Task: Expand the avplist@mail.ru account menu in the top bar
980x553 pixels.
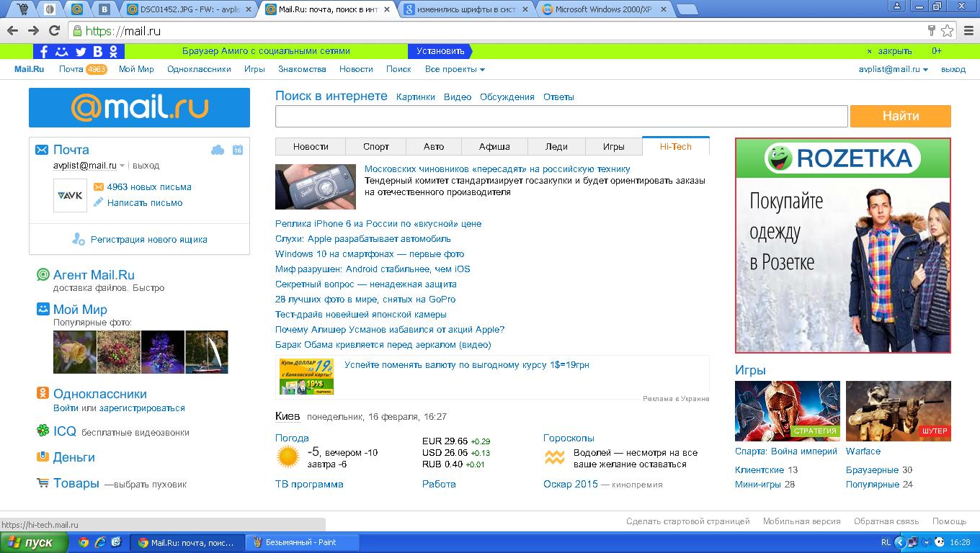Action: pyautogui.click(x=894, y=69)
